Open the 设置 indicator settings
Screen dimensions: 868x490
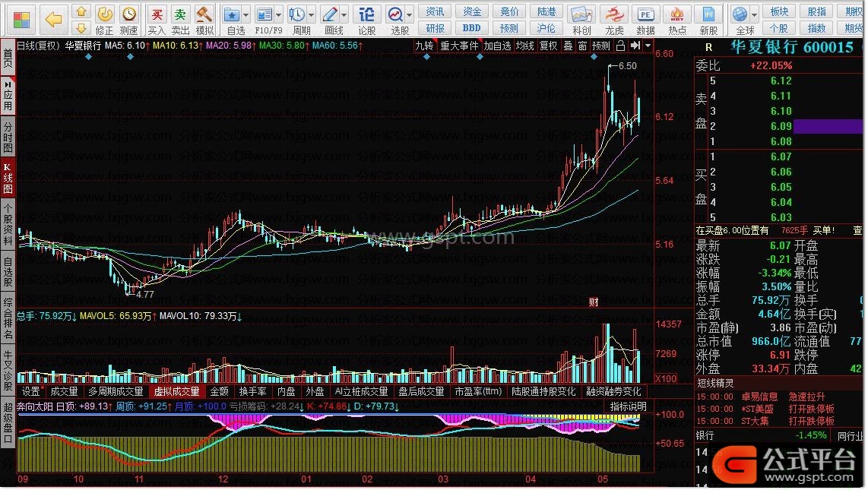click(31, 391)
